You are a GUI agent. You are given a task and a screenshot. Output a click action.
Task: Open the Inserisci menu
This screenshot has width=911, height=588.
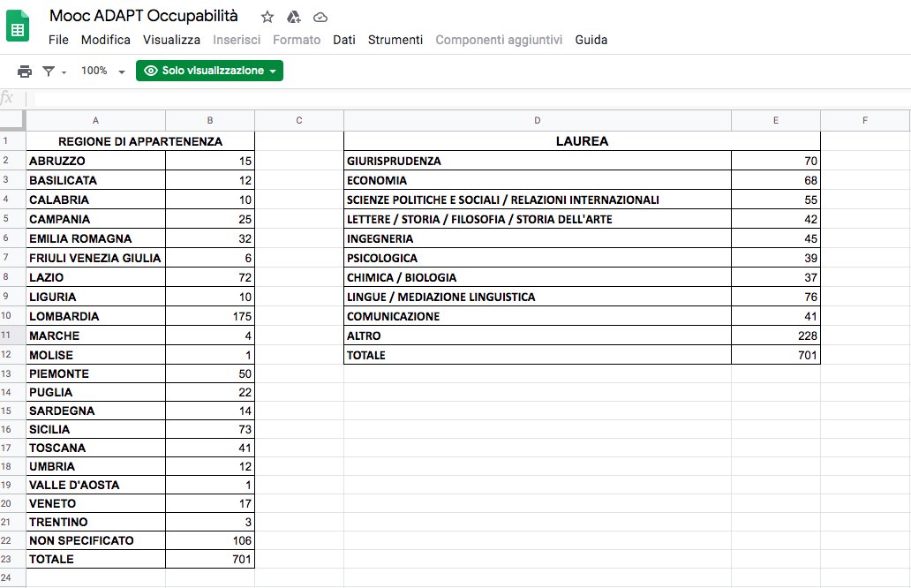click(237, 40)
